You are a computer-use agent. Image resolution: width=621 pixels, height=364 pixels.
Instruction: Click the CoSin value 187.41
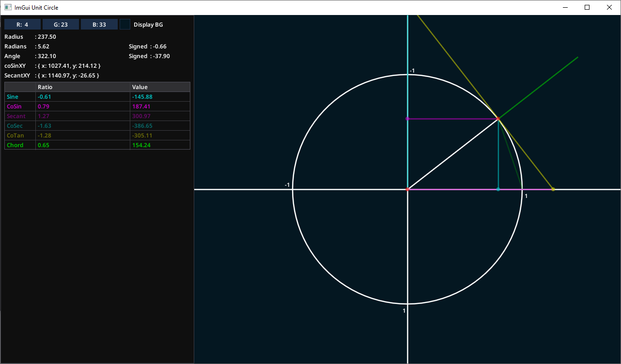(141, 106)
